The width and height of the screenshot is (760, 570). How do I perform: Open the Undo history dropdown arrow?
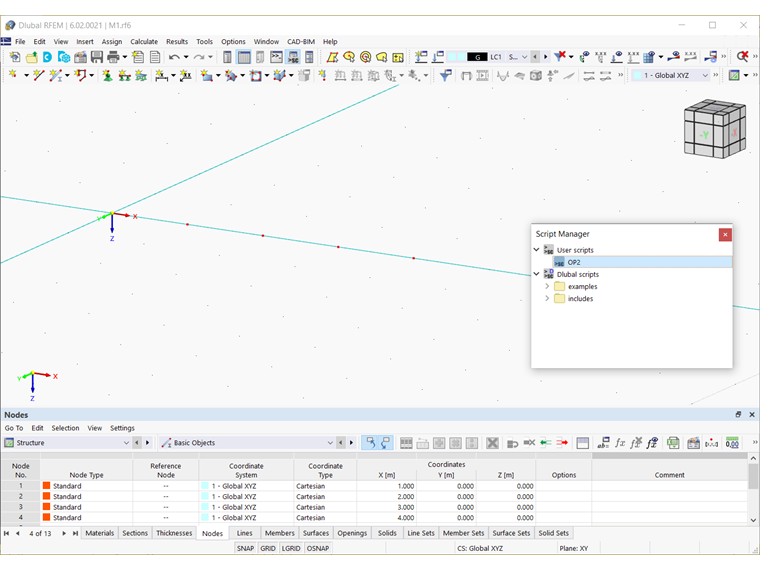point(186,57)
